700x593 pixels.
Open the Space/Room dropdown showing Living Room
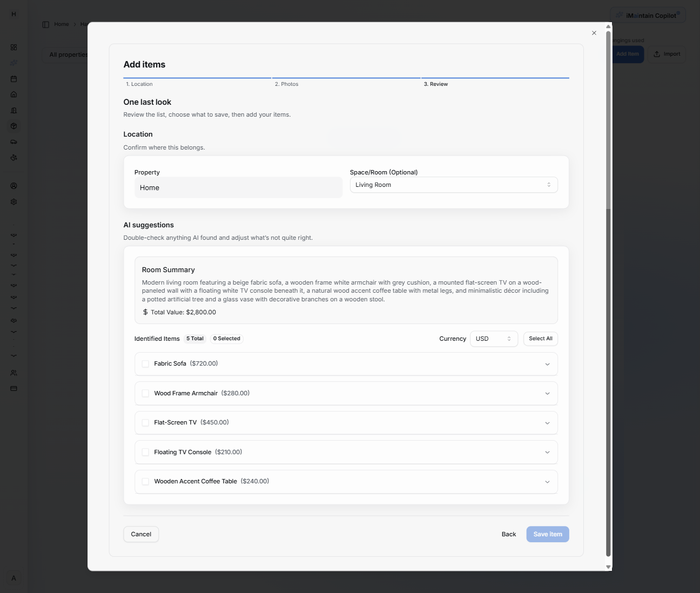coord(454,185)
